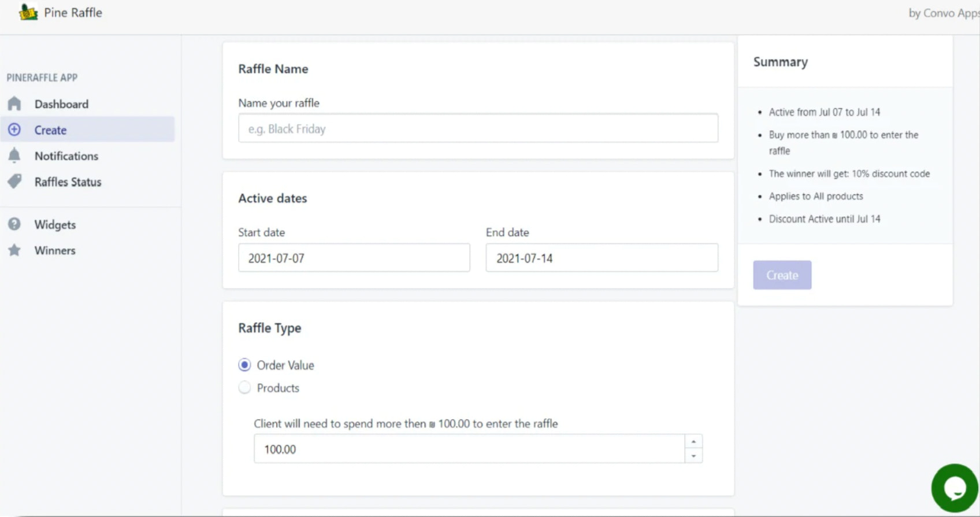
Task: Go to the Dashboard menu item
Action: [x=61, y=104]
